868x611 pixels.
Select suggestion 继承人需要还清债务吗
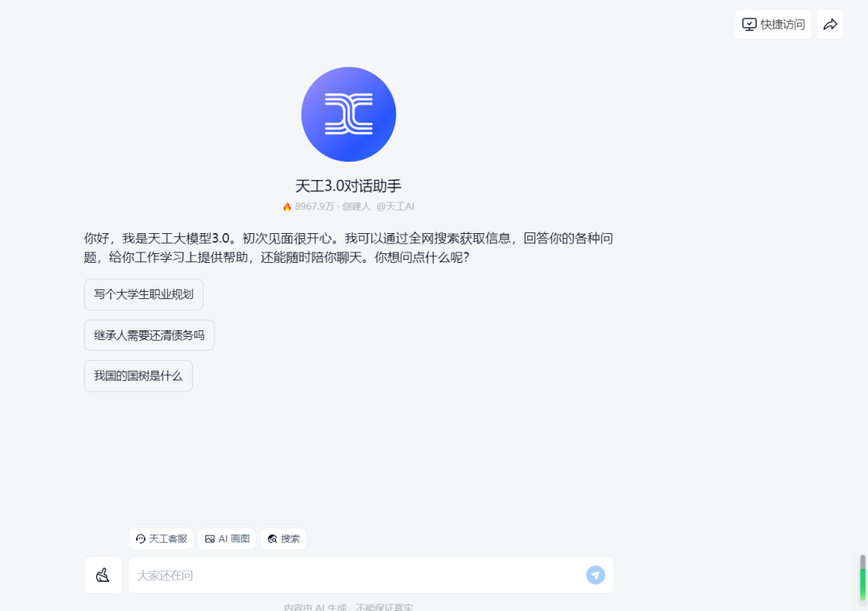tap(149, 335)
